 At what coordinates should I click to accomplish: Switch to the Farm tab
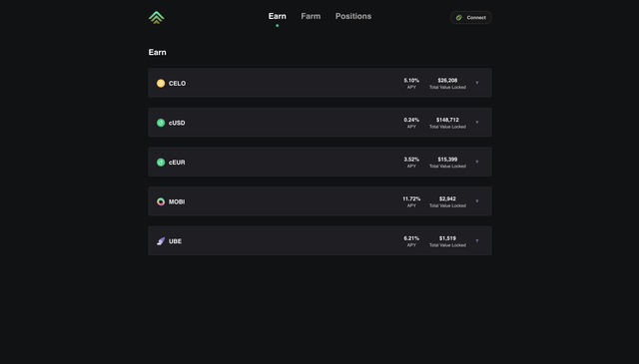click(311, 16)
